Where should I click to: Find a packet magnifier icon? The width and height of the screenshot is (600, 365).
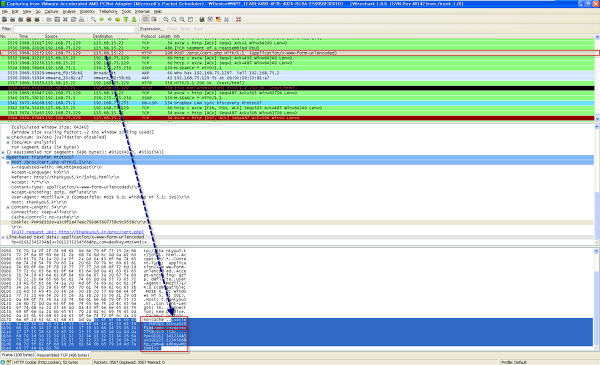[x=93, y=20]
